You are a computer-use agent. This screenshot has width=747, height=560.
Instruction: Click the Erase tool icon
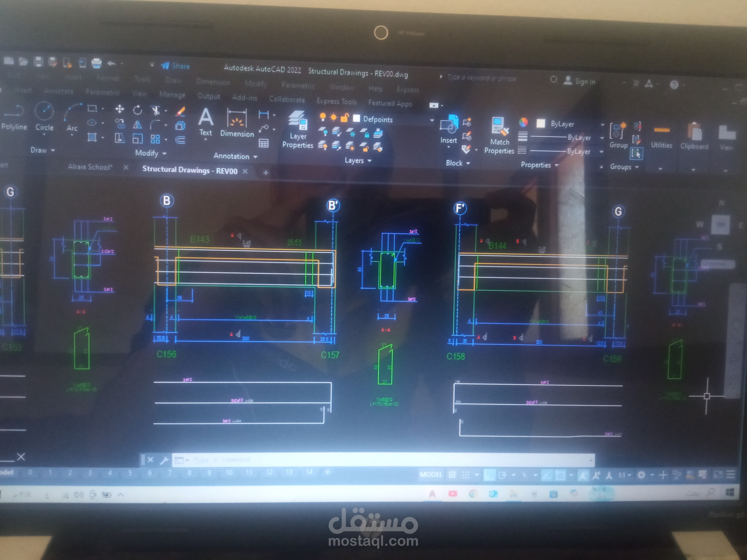coord(180,111)
